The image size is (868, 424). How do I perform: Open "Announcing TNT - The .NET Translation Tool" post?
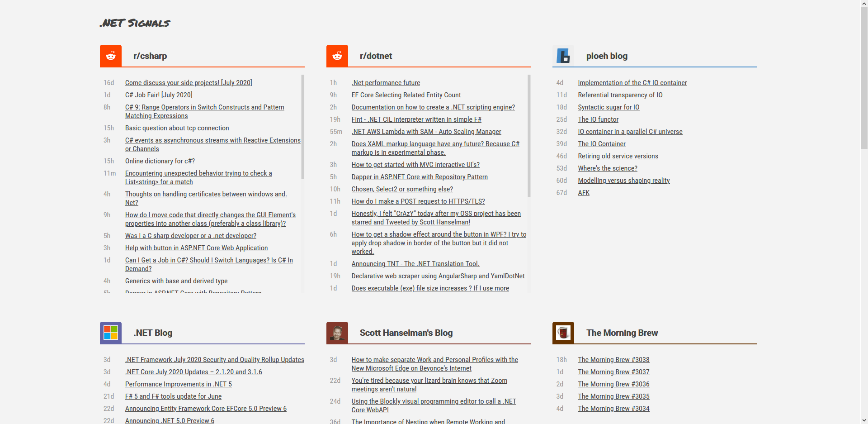tap(415, 264)
